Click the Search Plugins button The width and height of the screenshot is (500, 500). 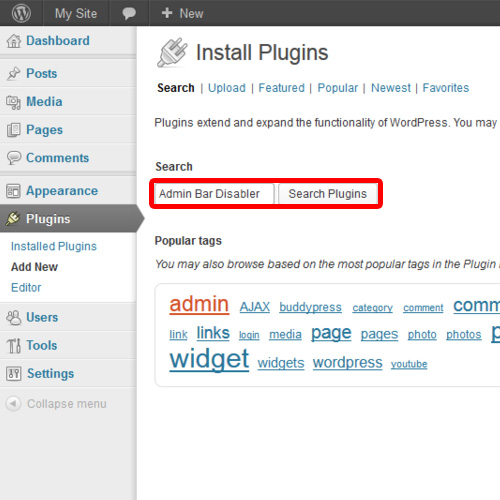328,194
